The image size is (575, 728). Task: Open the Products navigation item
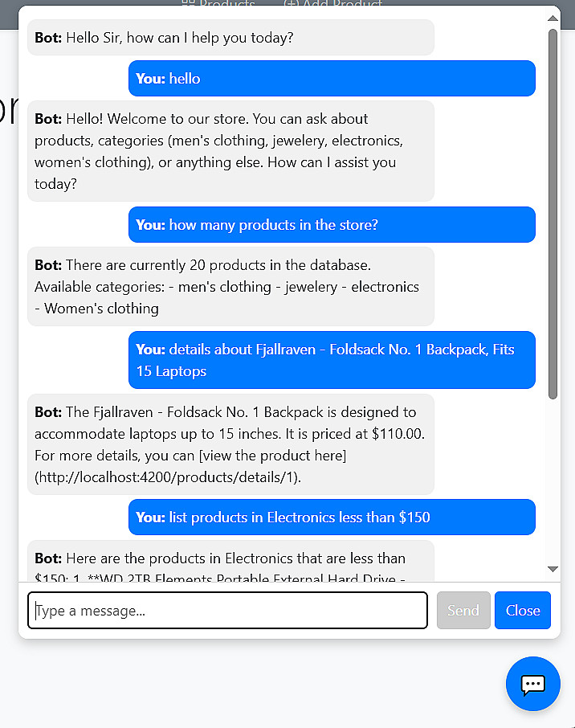[x=219, y=3]
